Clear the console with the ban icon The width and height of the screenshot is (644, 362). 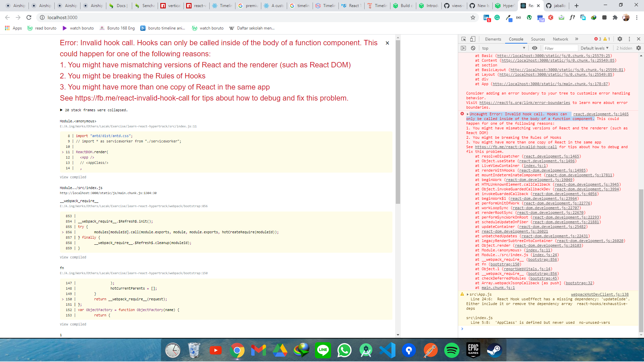[473, 48]
